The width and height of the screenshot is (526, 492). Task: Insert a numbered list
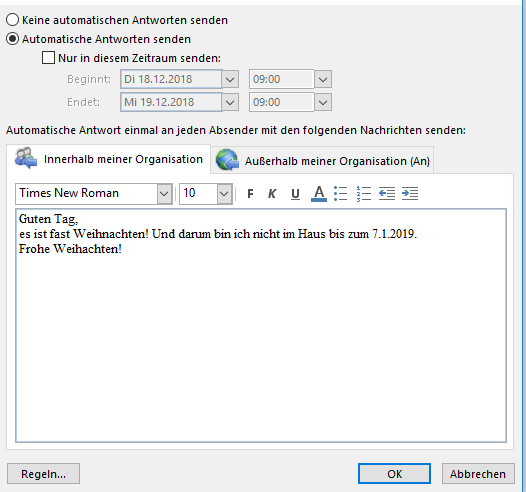(x=364, y=194)
